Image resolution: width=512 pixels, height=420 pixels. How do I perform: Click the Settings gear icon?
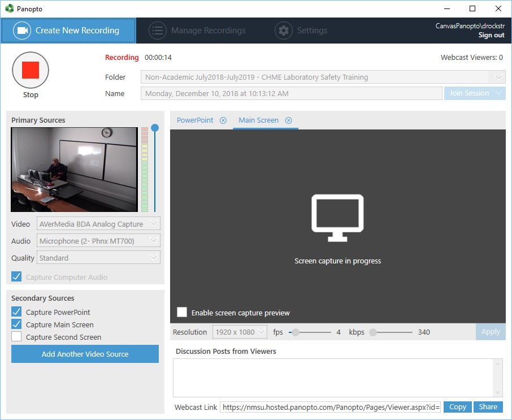pos(284,31)
